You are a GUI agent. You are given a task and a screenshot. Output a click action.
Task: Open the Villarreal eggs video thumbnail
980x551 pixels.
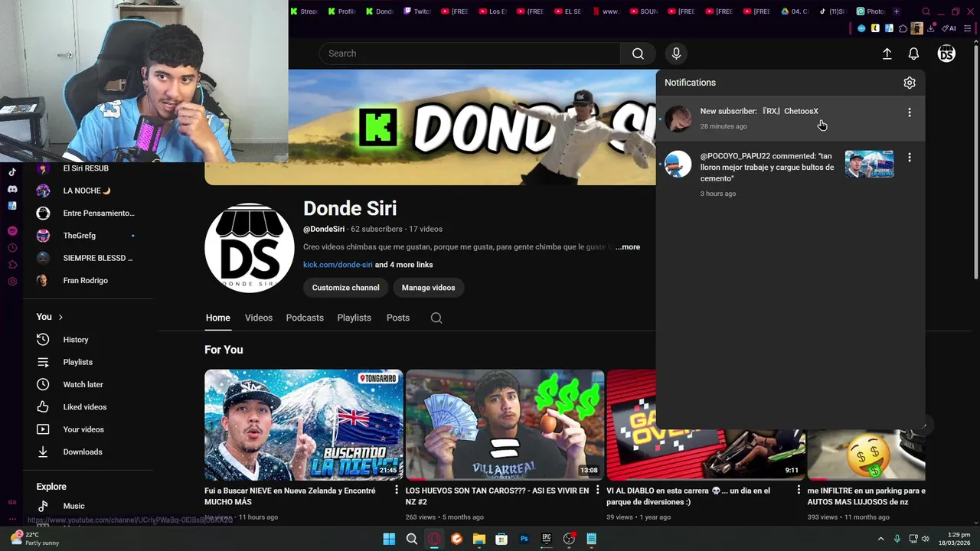point(505,425)
